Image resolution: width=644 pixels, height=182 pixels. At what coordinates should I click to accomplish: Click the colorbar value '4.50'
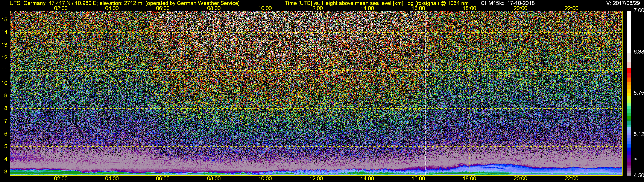639,176
